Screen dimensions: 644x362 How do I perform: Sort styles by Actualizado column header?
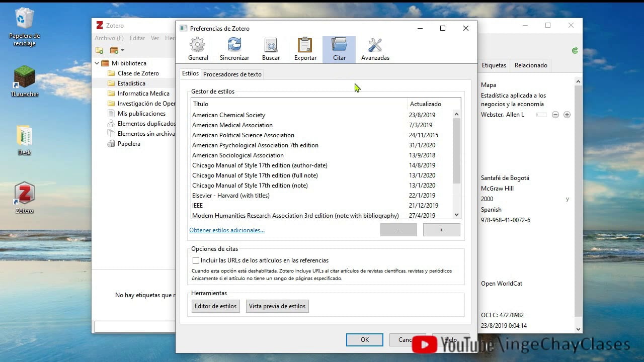[x=431, y=104]
